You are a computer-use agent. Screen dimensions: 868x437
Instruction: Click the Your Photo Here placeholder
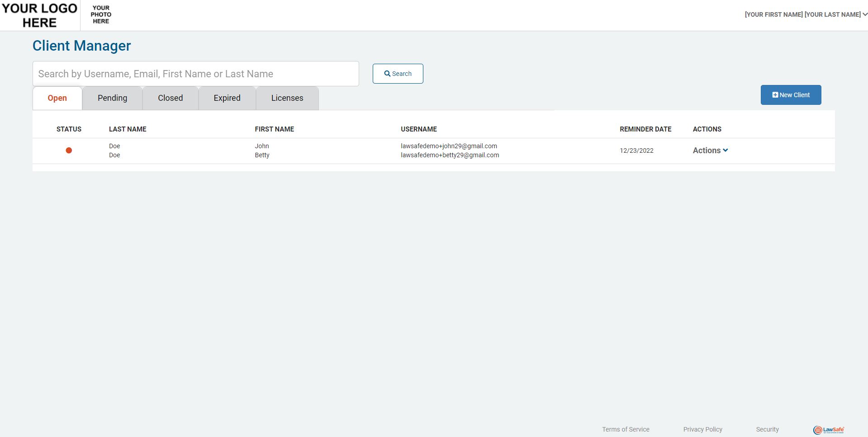coord(100,14)
